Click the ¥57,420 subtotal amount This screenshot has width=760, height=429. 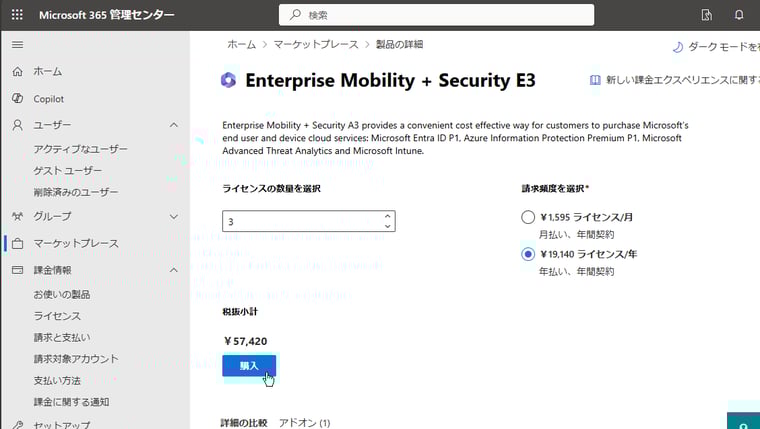246,341
